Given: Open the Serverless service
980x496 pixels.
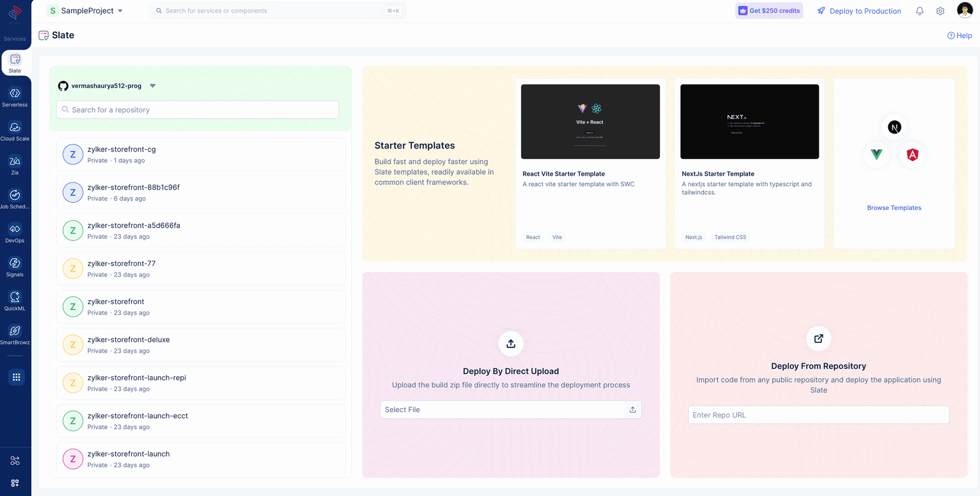Looking at the screenshot, I should pyautogui.click(x=15, y=97).
